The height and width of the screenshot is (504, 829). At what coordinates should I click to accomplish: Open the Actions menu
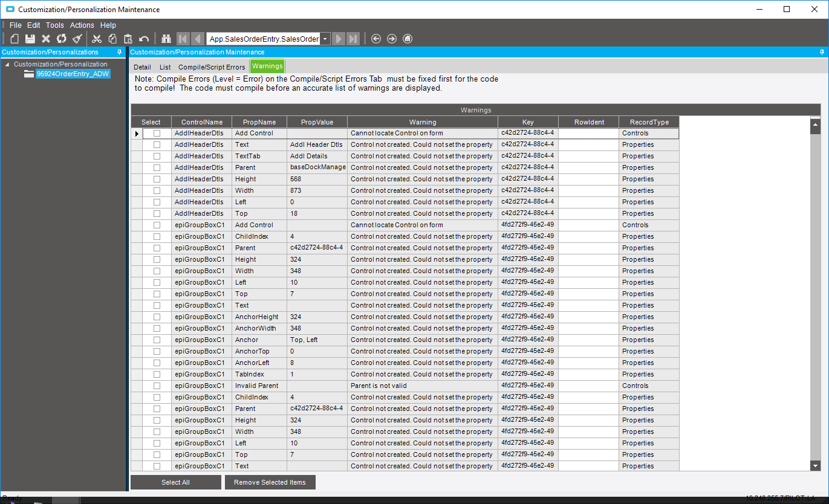click(x=82, y=25)
